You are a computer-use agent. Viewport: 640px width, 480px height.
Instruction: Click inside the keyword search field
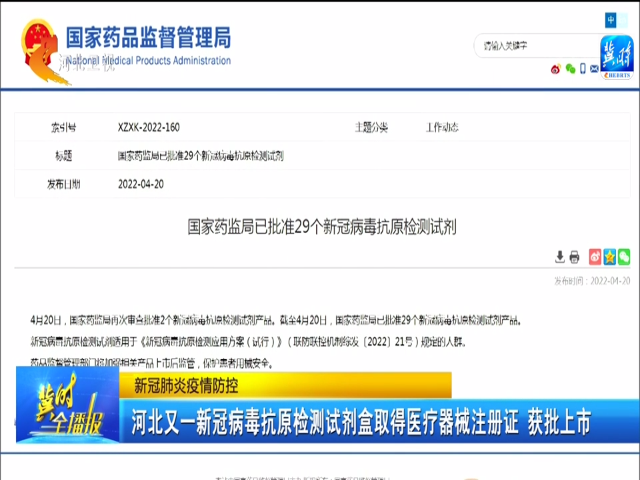tap(539, 46)
